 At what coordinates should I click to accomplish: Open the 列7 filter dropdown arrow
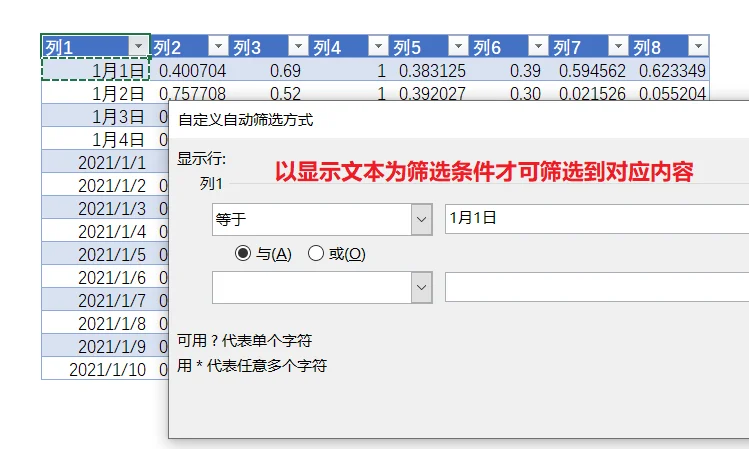[619, 46]
